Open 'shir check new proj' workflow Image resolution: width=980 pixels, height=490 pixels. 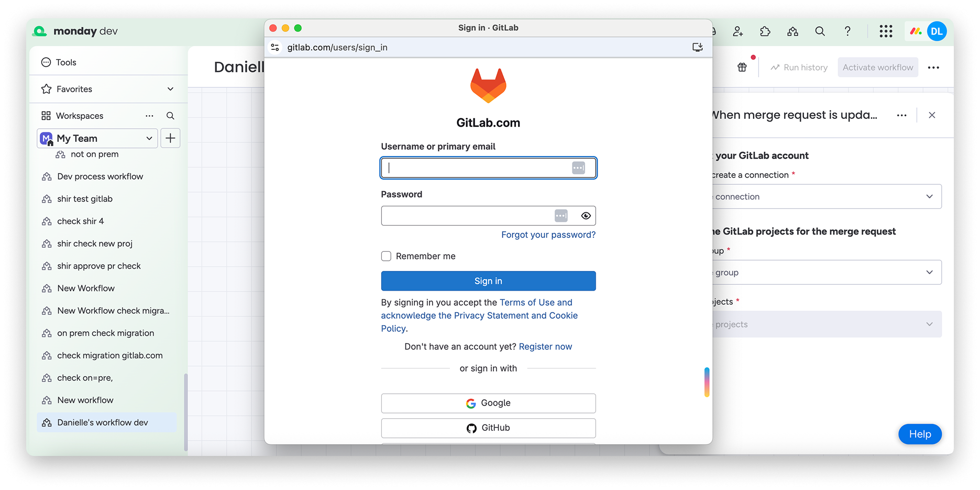95,243
